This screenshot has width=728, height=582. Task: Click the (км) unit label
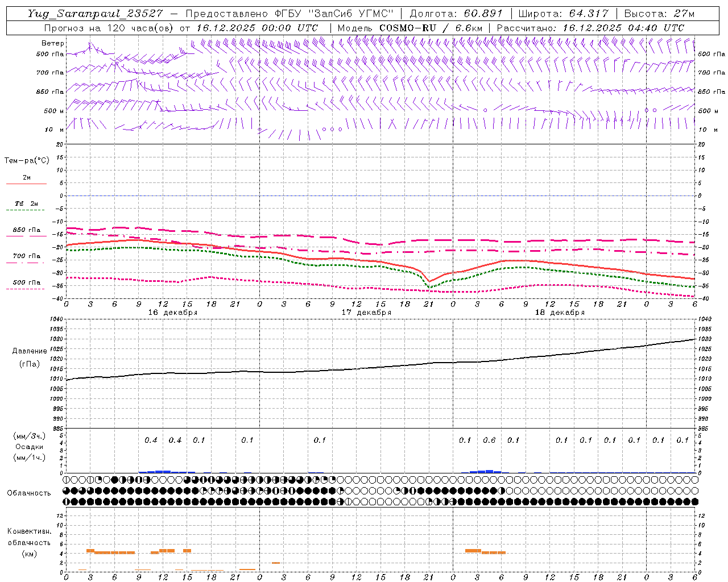pos(29,554)
